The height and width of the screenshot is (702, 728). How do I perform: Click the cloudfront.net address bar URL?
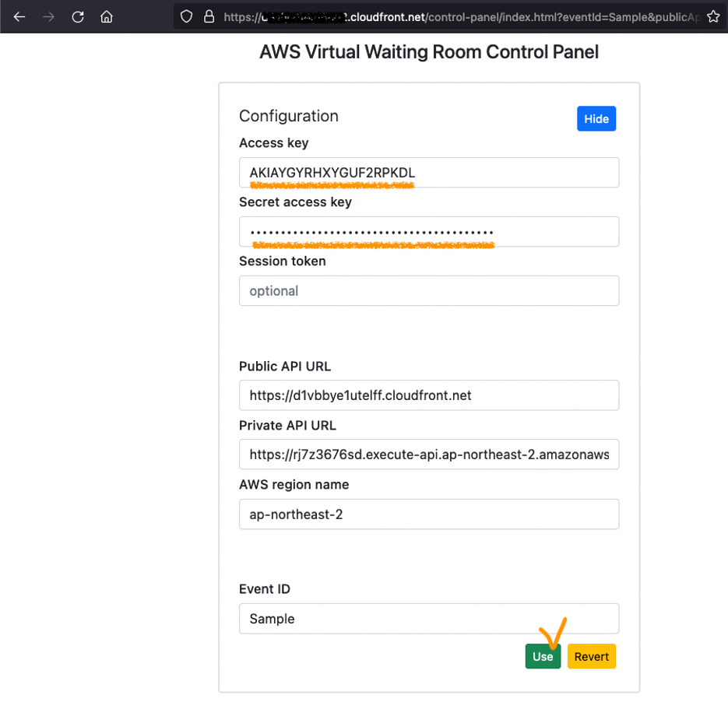462,17
